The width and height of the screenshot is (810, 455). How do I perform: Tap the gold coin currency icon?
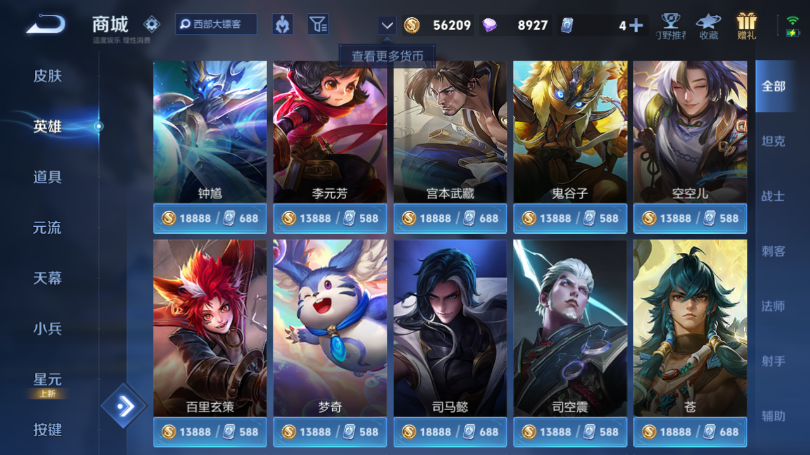coord(412,25)
